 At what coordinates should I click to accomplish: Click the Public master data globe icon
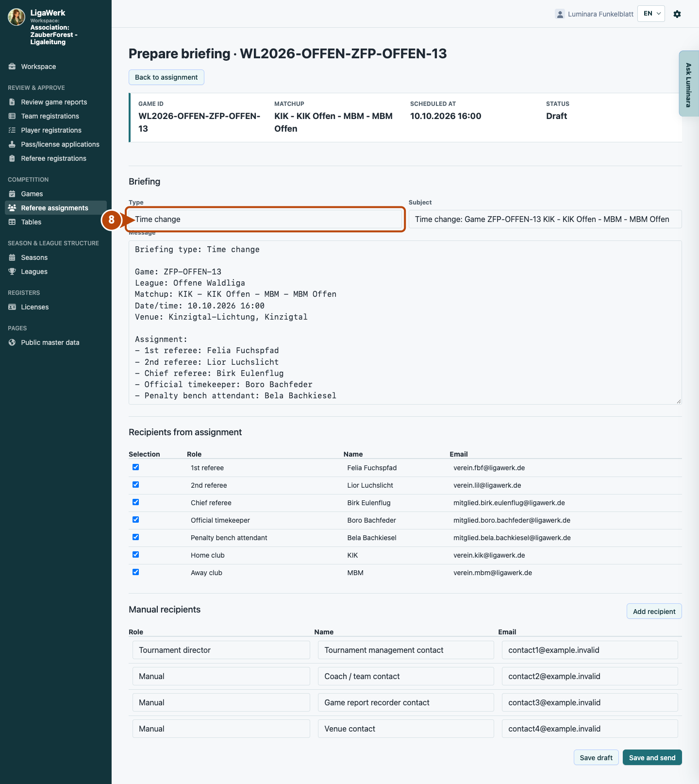pyautogui.click(x=12, y=342)
